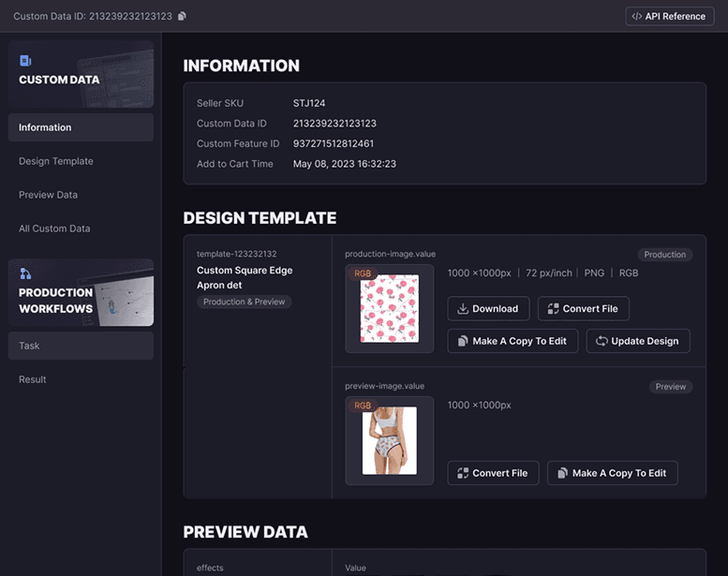Click the Production Workflows section icon

tap(25, 273)
